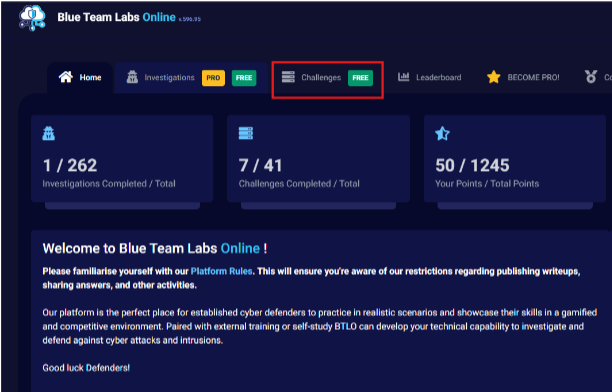This screenshot has width=612, height=392.
Task: Click the Challenges server stack icon in tab
Action: point(288,77)
